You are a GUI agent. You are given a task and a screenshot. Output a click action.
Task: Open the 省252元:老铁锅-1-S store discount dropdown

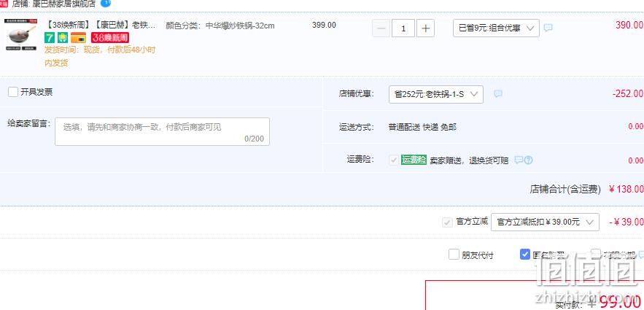[x=435, y=94]
